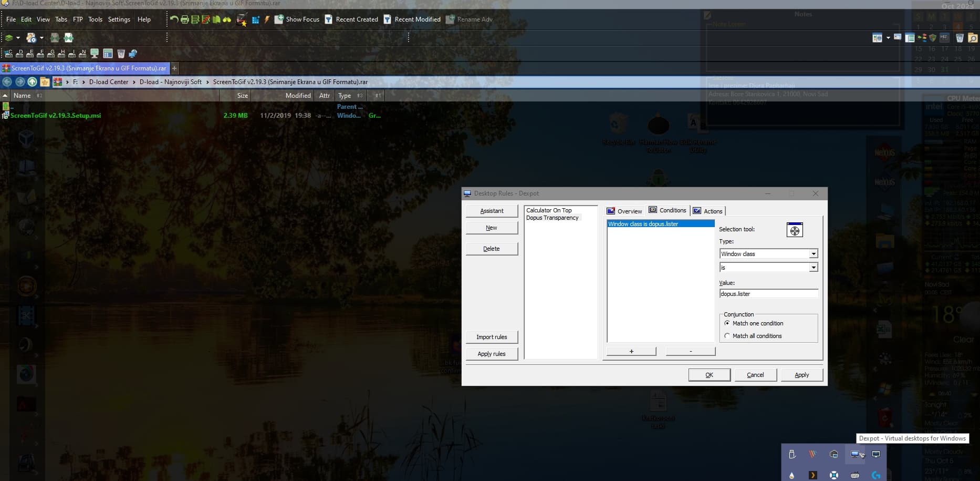
Task: Click Cancel in Desktop Rules dialog
Action: click(755, 375)
